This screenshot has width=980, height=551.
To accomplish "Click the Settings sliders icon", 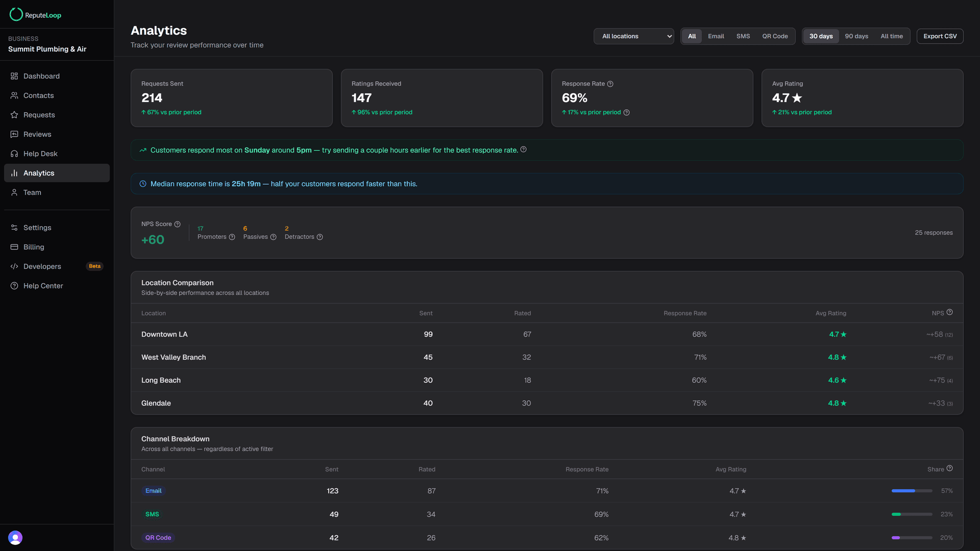I will point(14,228).
